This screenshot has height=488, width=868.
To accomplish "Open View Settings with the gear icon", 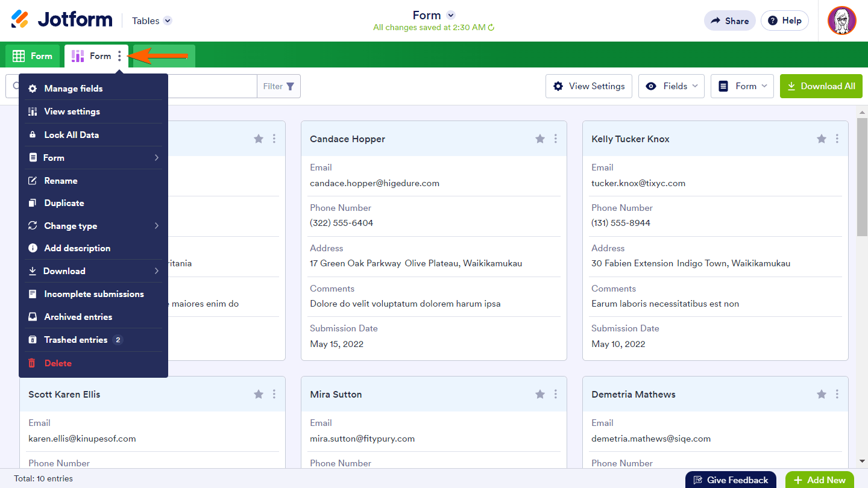I will [588, 86].
